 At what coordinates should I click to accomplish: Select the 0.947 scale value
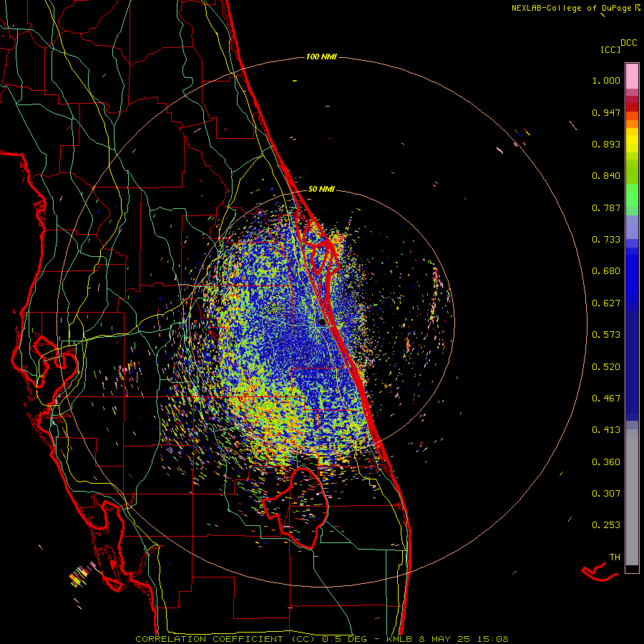pos(606,112)
